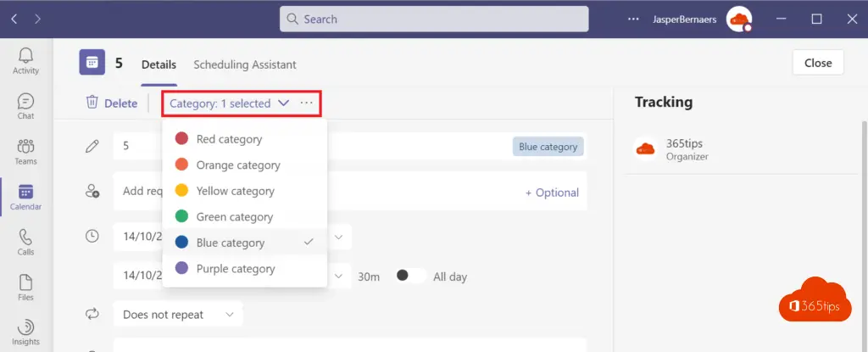Go to Teams in sidebar
868x352 pixels.
[25, 151]
